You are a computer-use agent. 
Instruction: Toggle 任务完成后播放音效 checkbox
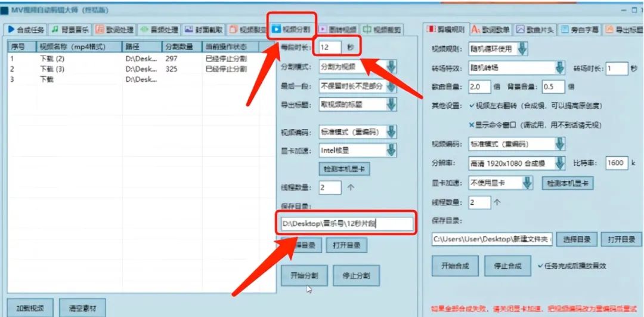click(540, 266)
